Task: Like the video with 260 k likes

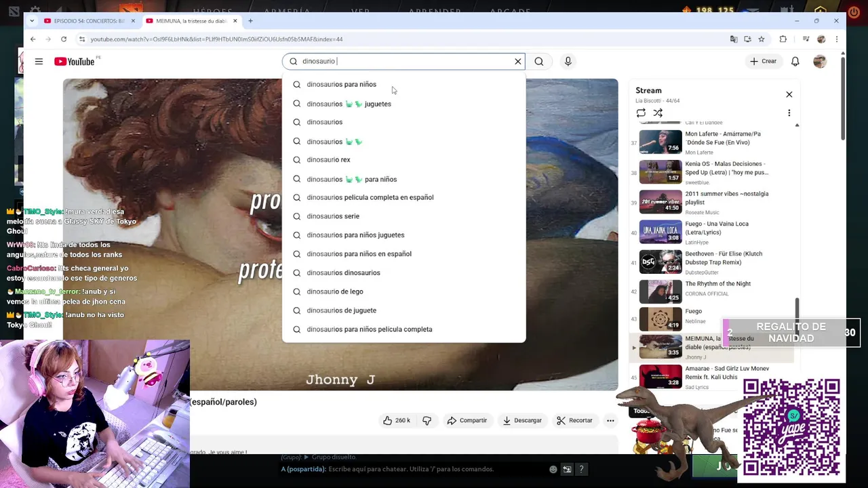Action: [397, 420]
